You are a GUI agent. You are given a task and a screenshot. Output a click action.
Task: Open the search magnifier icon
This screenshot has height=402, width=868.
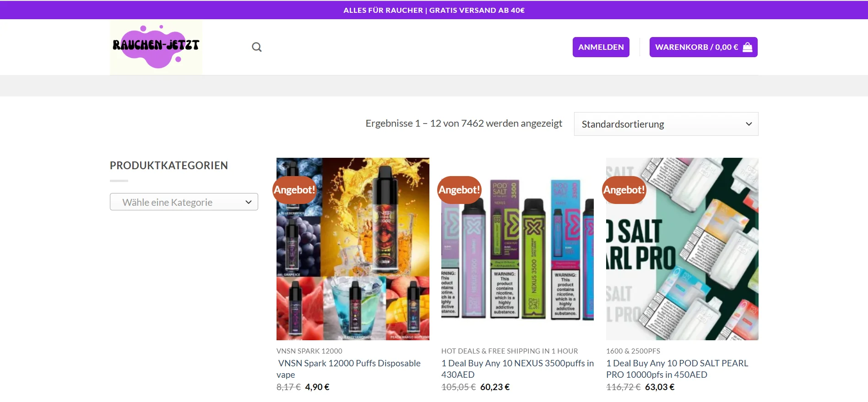coord(257,47)
